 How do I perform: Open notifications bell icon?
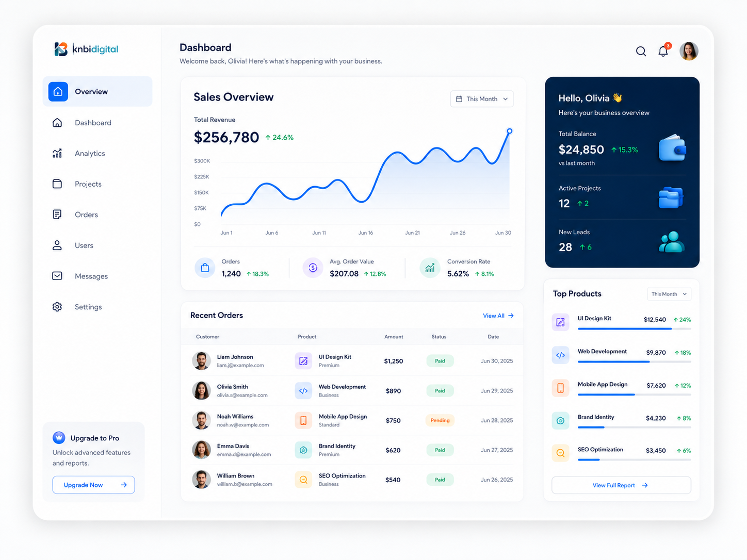click(663, 51)
